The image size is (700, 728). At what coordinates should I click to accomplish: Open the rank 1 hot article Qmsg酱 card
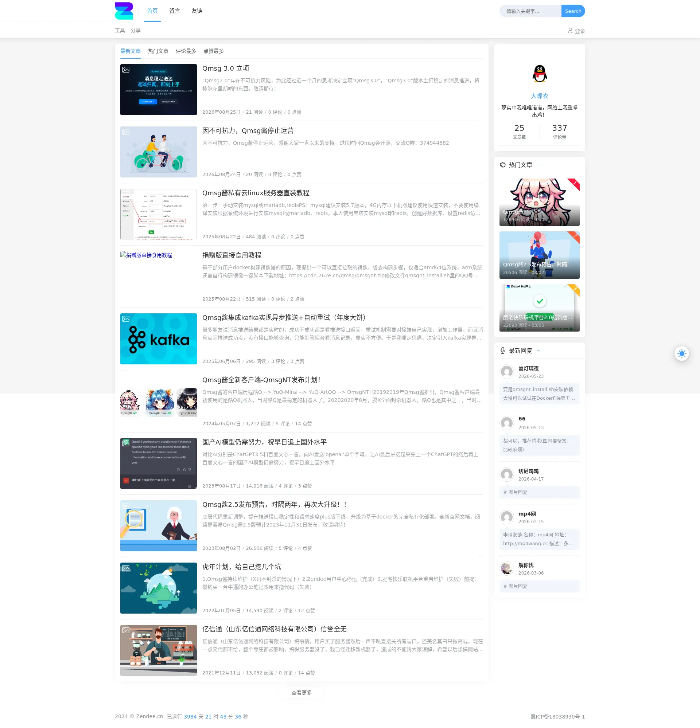[539, 202]
